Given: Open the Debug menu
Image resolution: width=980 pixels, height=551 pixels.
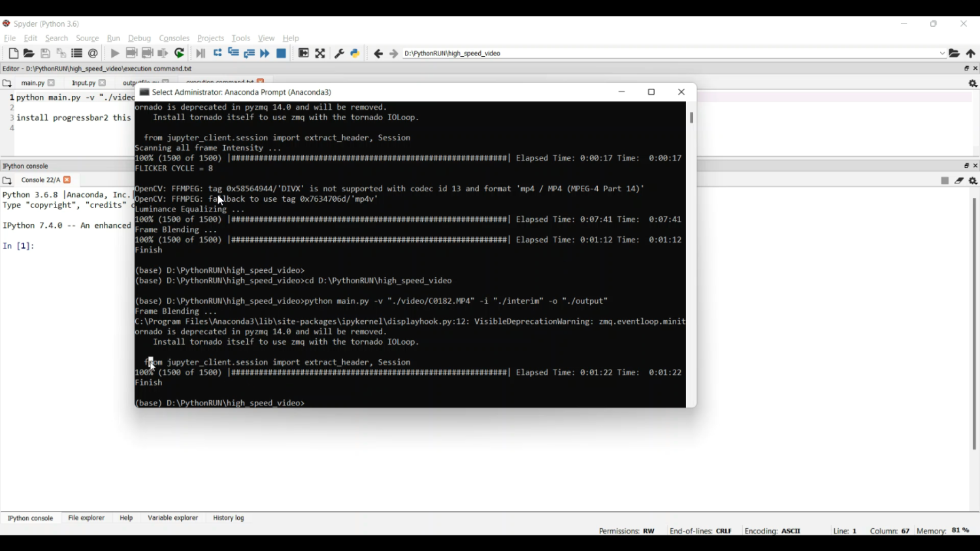Looking at the screenshot, I should click(140, 39).
